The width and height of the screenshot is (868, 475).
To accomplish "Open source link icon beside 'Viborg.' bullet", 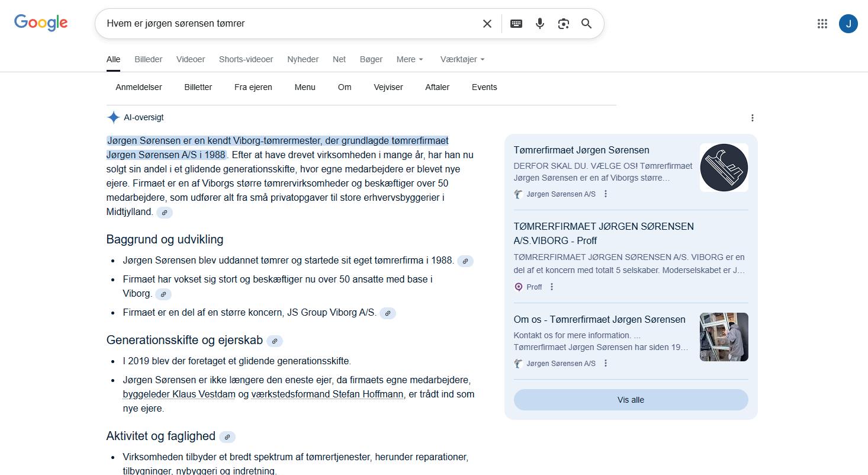I will 163,294.
